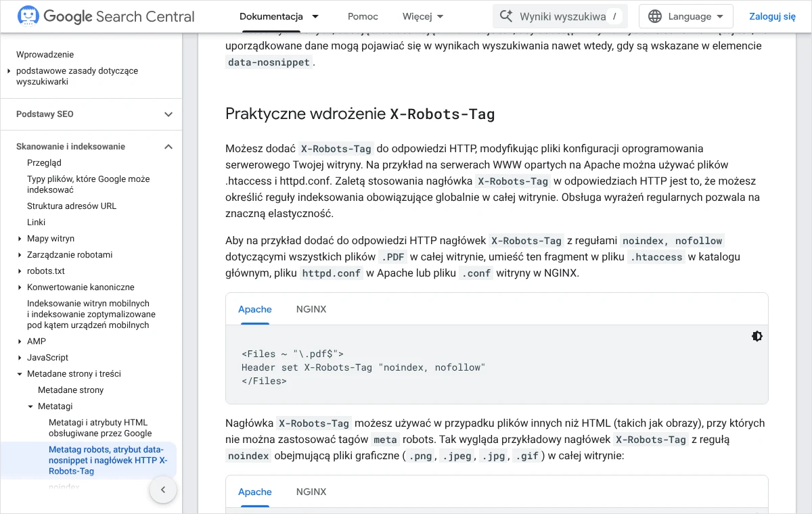Screen dimensions: 812x514
Task: Open the Dokumentacja dropdown arrow
Action: 315,16
